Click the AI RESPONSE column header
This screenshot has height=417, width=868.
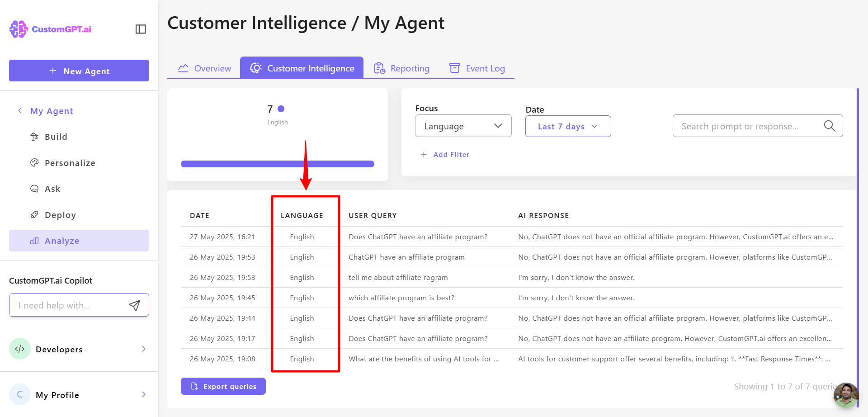click(543, 215)
